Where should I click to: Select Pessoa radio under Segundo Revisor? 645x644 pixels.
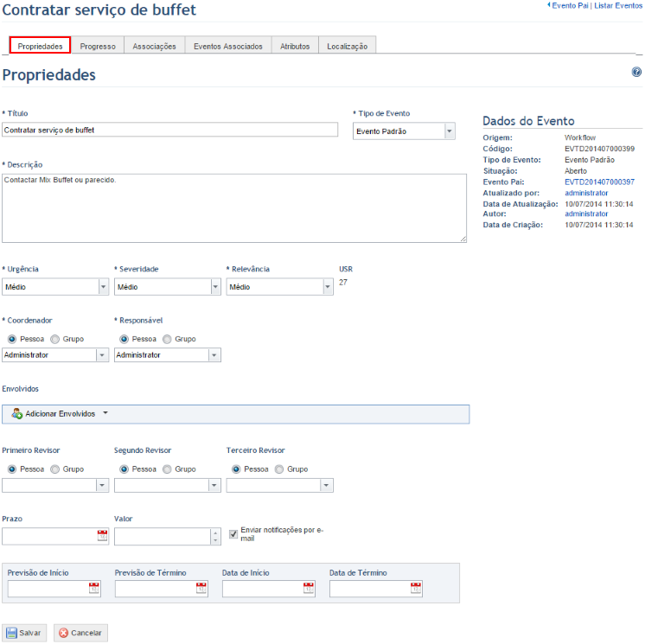point(124,469)
